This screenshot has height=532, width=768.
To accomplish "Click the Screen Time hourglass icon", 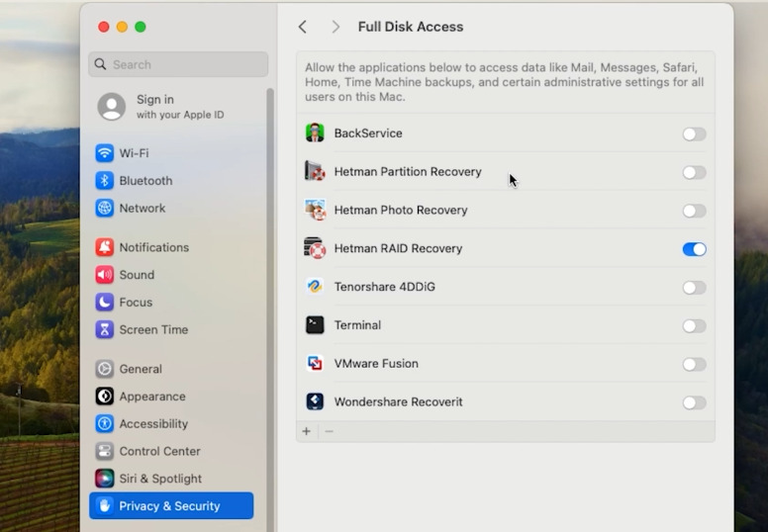I will pyautogui.click(x=104, y=329).
